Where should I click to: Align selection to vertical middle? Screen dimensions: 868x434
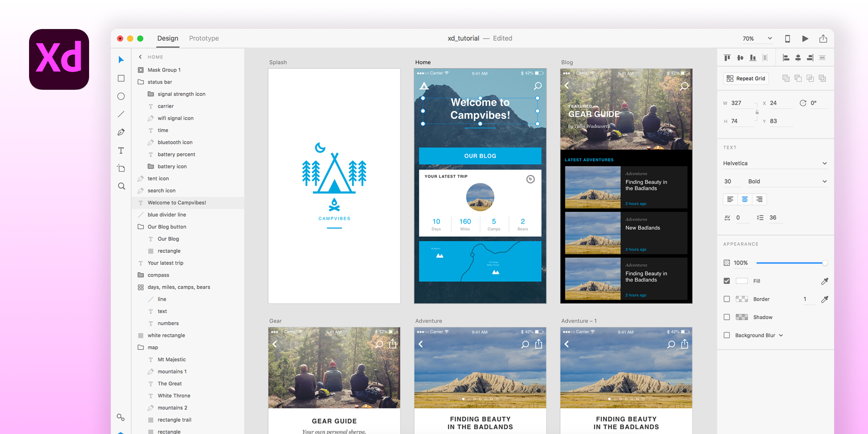coord(740,58)
